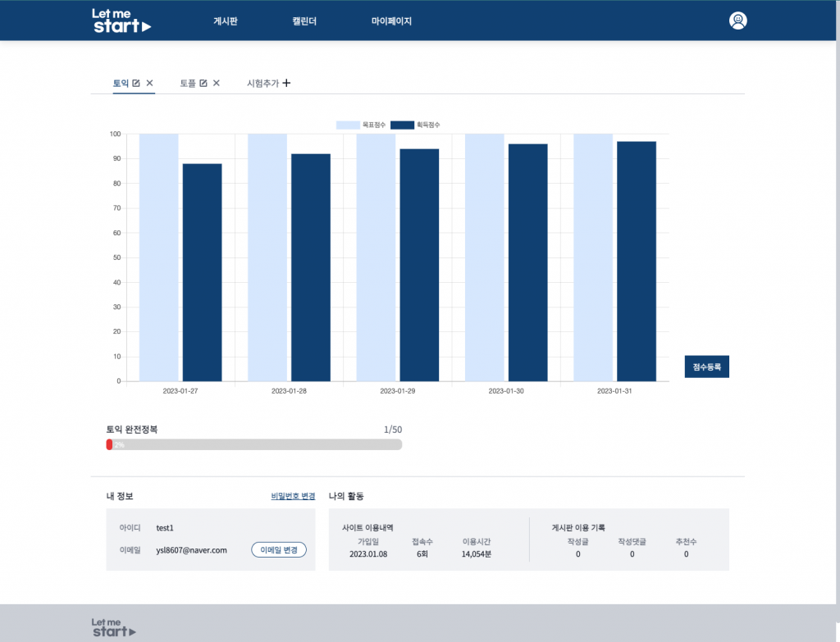
Task: Click the user profile icon in header
Action: 737,21
